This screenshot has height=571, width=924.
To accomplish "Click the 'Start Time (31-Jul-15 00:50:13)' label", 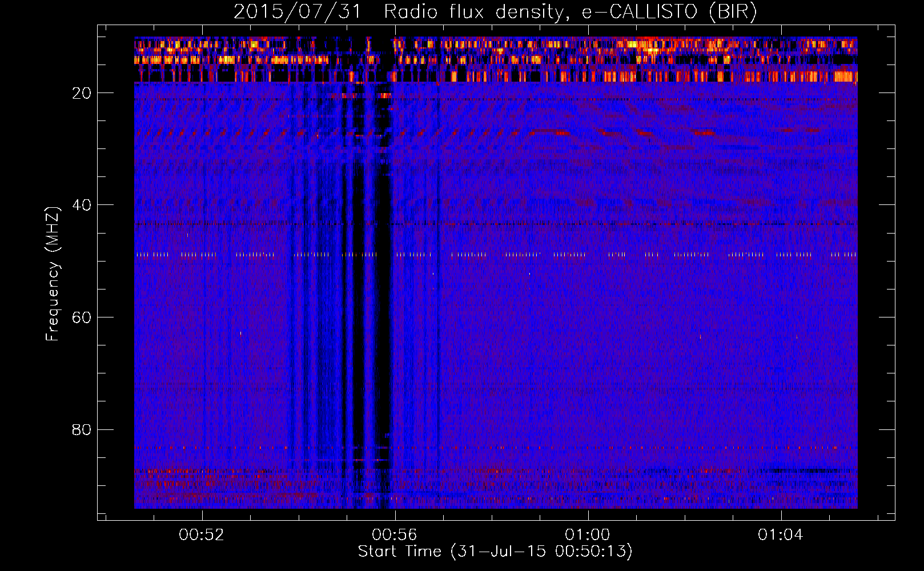I will point(495,552).
